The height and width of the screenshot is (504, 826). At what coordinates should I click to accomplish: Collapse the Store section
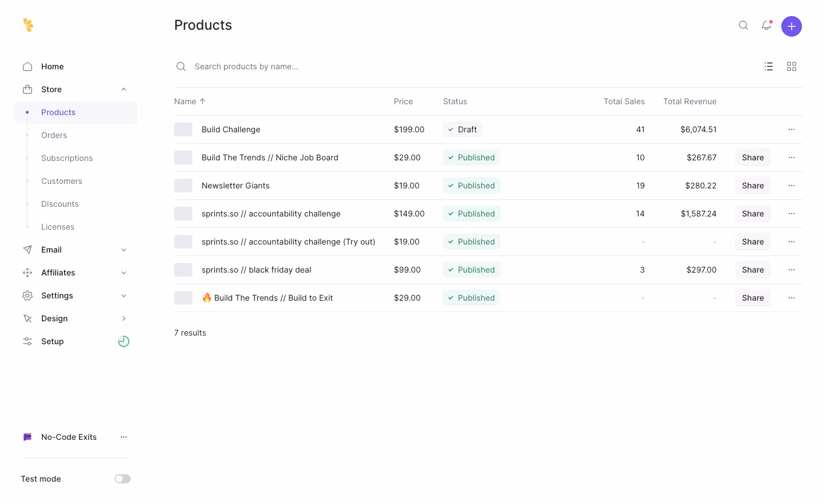[x=124, y=89]
